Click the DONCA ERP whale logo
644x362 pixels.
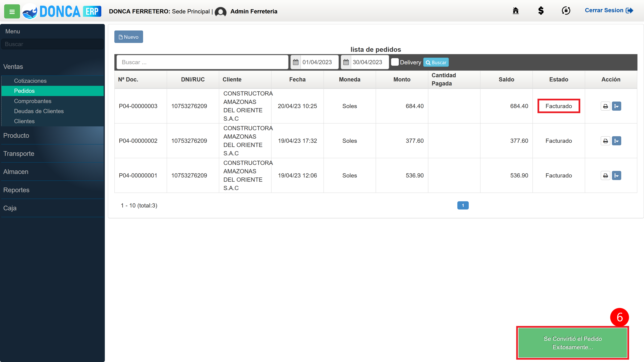(x=62, y=12)
